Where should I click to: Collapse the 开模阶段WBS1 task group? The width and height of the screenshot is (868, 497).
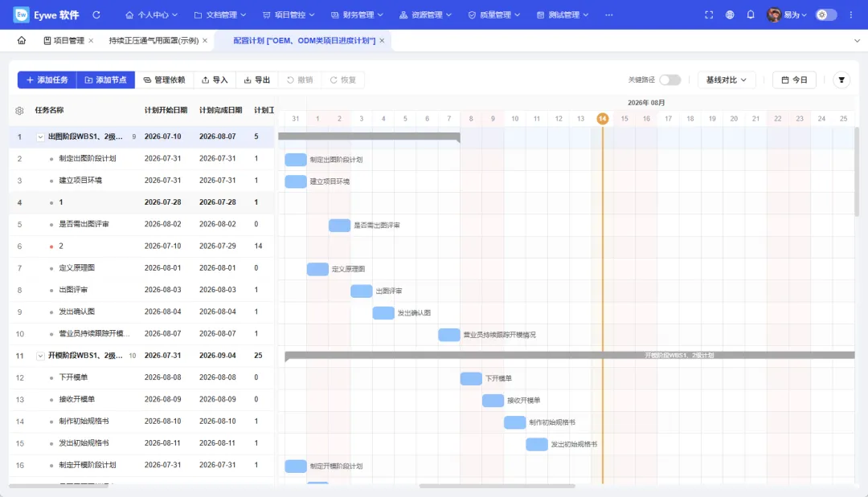click(x=40, y=356)
